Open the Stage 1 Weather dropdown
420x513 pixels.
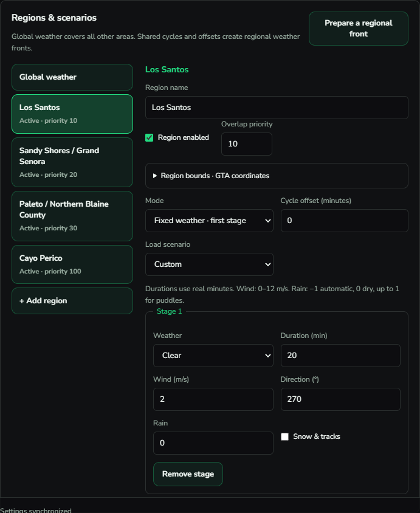(x=213, y=356)
